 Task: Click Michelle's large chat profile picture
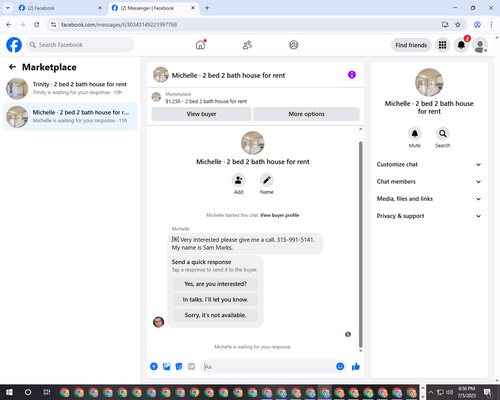pos(253,143)
